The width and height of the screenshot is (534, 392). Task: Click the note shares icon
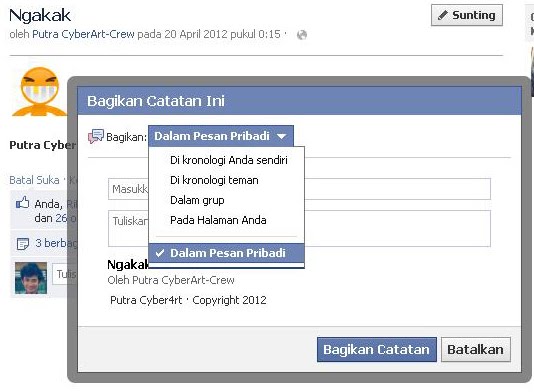[x=23, y=244]
